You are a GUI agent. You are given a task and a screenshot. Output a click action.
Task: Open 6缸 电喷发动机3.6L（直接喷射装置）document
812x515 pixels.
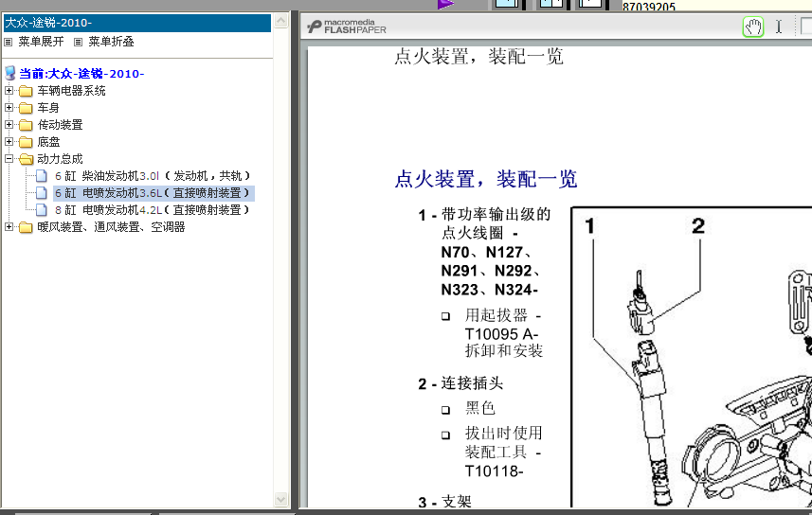point(153,193)
